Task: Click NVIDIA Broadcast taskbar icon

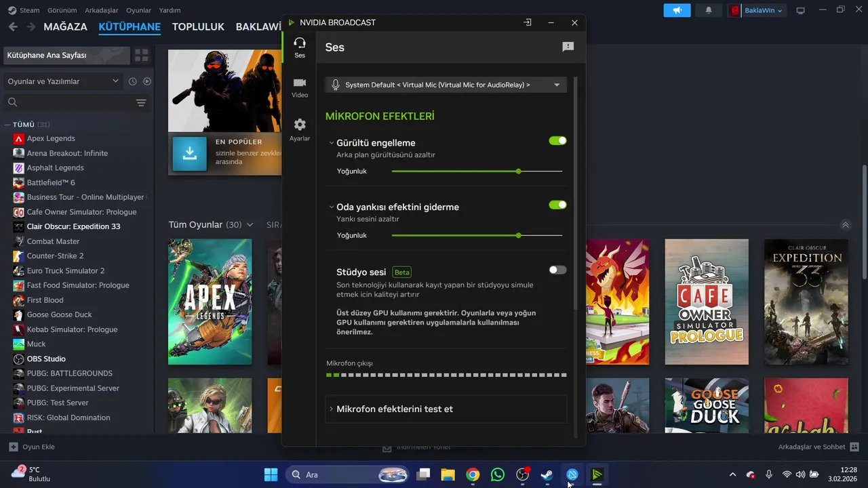Action: tap(597, 474)
